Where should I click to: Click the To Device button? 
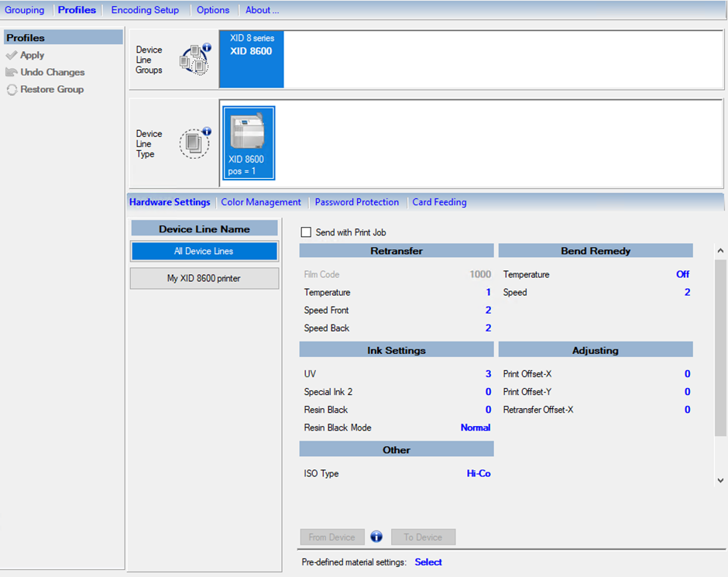(423, 537)
